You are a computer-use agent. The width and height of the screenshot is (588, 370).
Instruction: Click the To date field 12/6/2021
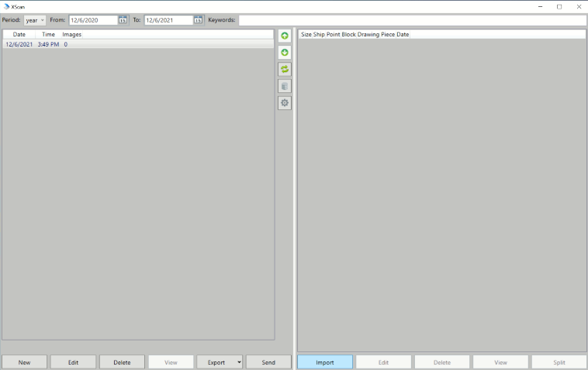[x=169, y=20]
